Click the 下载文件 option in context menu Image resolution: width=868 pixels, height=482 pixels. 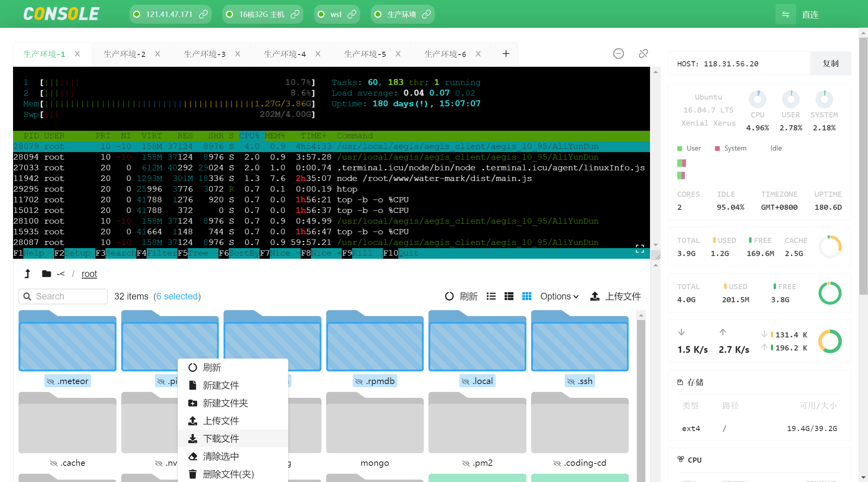coord(222,439)
